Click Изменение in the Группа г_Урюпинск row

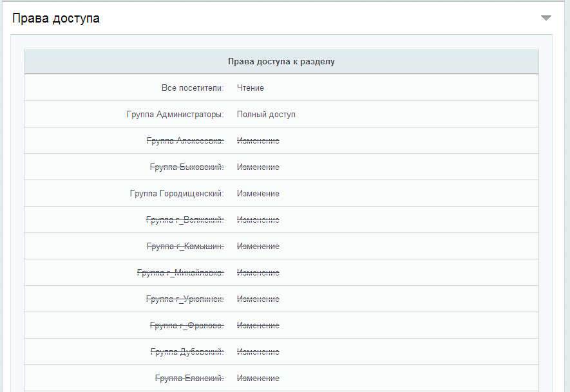[x=258, y=299]
